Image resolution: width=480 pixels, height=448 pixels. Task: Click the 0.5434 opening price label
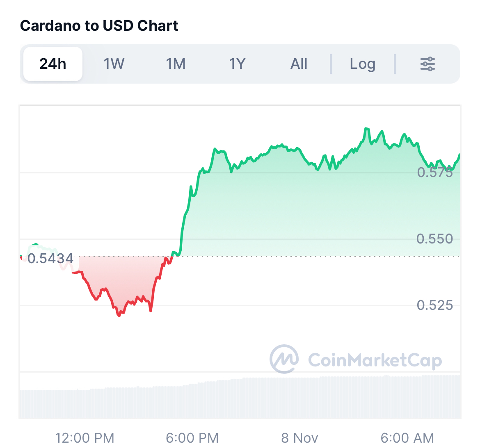50,258
